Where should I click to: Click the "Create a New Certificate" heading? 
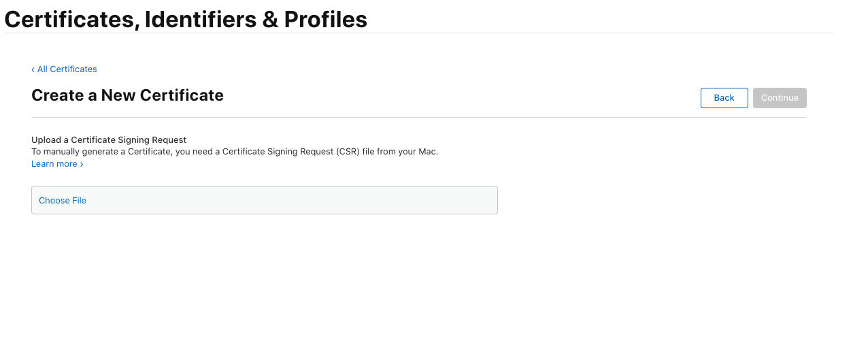click(x=127, y=95)
